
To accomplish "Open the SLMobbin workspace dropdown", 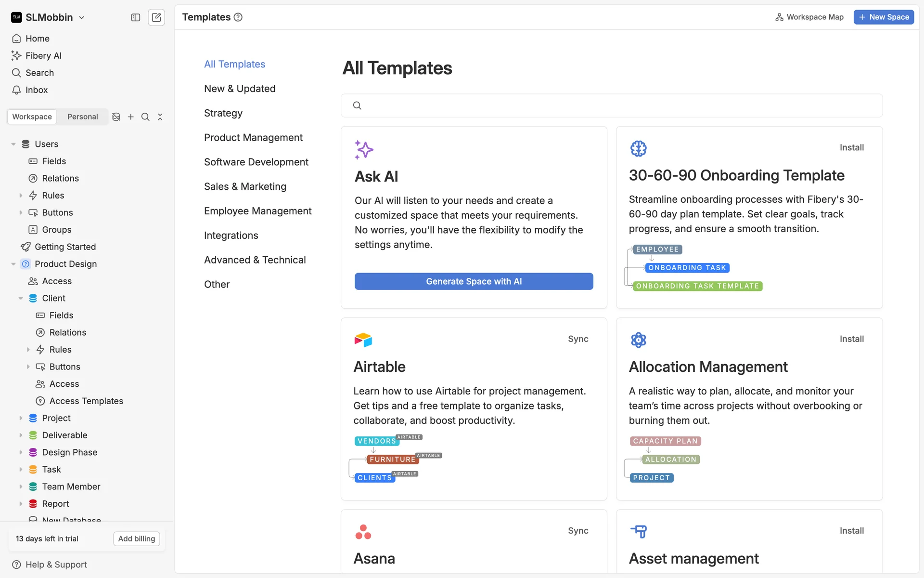I will (48, 17).
